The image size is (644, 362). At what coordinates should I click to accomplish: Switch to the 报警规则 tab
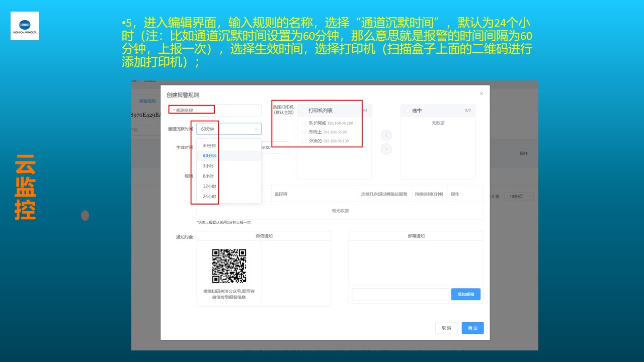(x=147, y=101)
